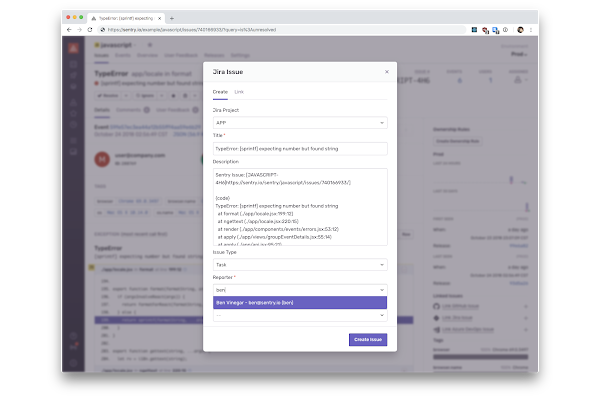The height and width of the screenshot is (398, 600).
Task: Select Ben Vinegar reporter suggestion
Action: [x=300, y=303]
